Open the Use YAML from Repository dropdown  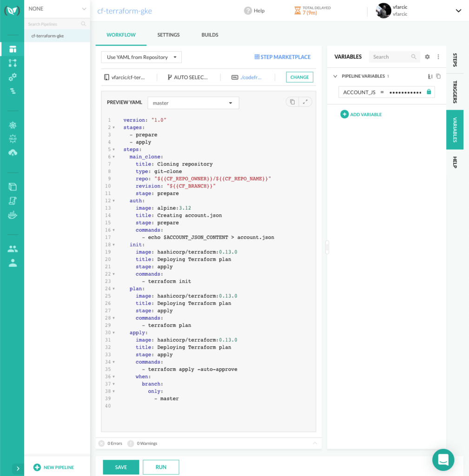click(141, 57)
